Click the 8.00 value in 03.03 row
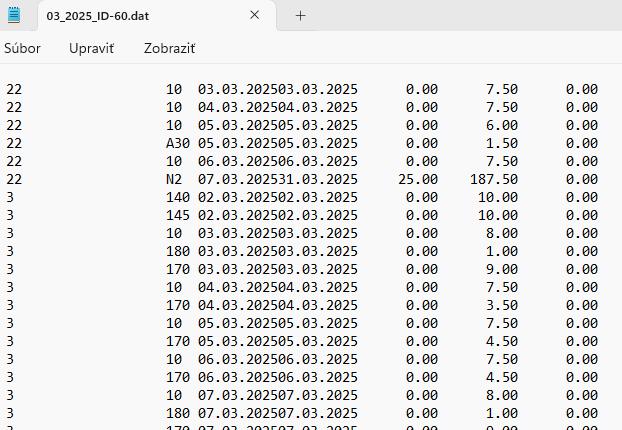The width and height of the screenshot is (622, 430). (x=501, y=233)
